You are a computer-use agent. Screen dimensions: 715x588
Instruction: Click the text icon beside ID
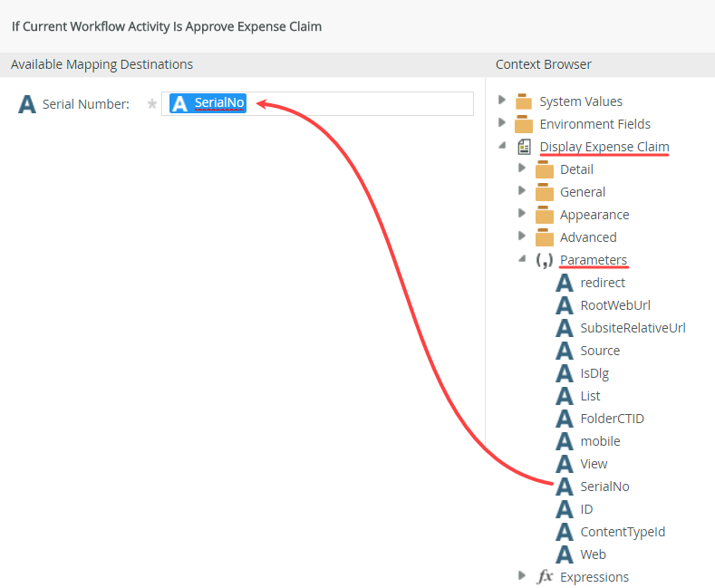click(564, 509)
